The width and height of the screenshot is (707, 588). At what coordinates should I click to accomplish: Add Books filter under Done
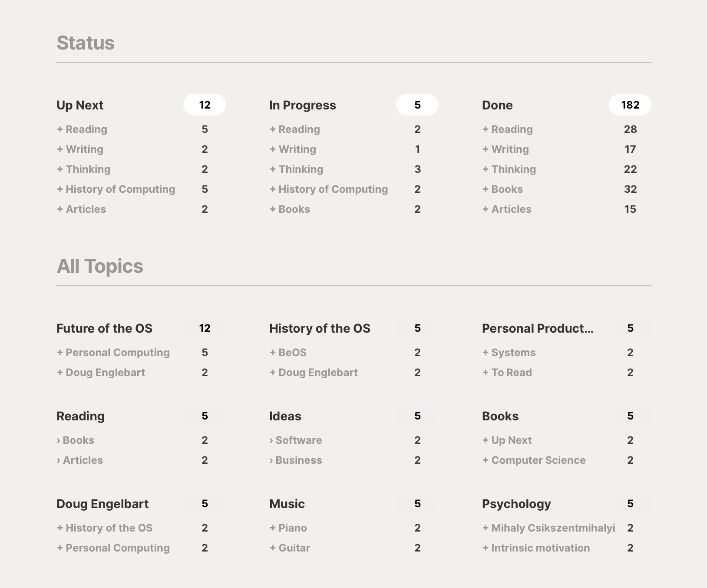[502, 189]
